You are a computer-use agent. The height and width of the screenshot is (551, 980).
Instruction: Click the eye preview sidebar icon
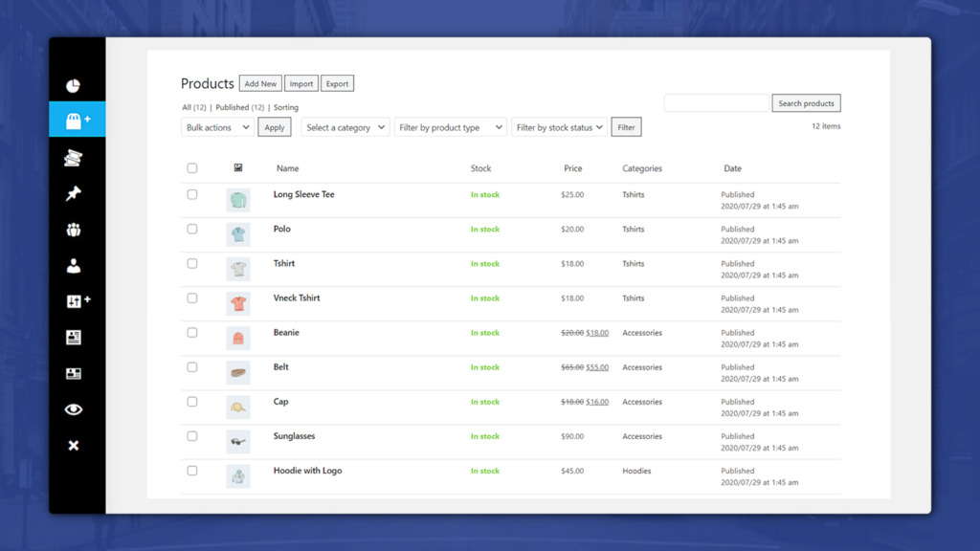click(x=73, y=409)
